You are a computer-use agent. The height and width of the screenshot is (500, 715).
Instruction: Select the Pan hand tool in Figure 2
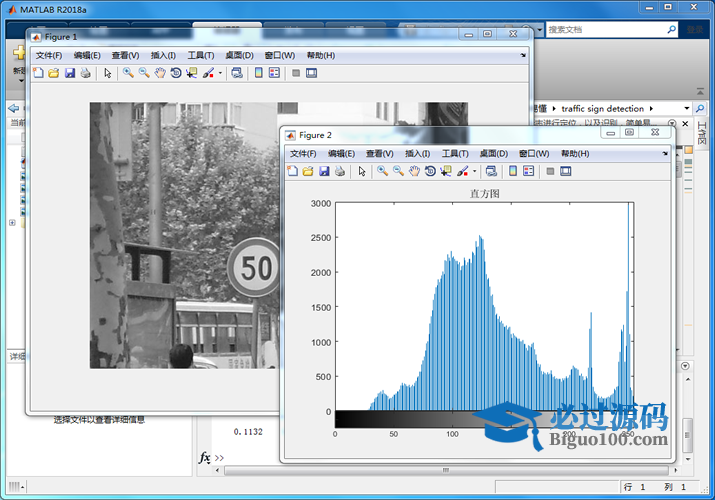414,171
